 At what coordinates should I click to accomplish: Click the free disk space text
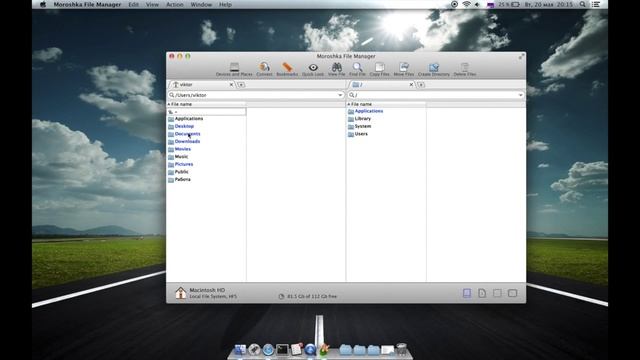(312, 296)
